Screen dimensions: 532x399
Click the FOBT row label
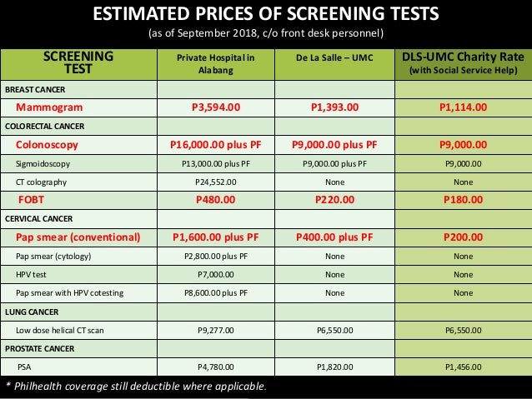coord(31,200)
